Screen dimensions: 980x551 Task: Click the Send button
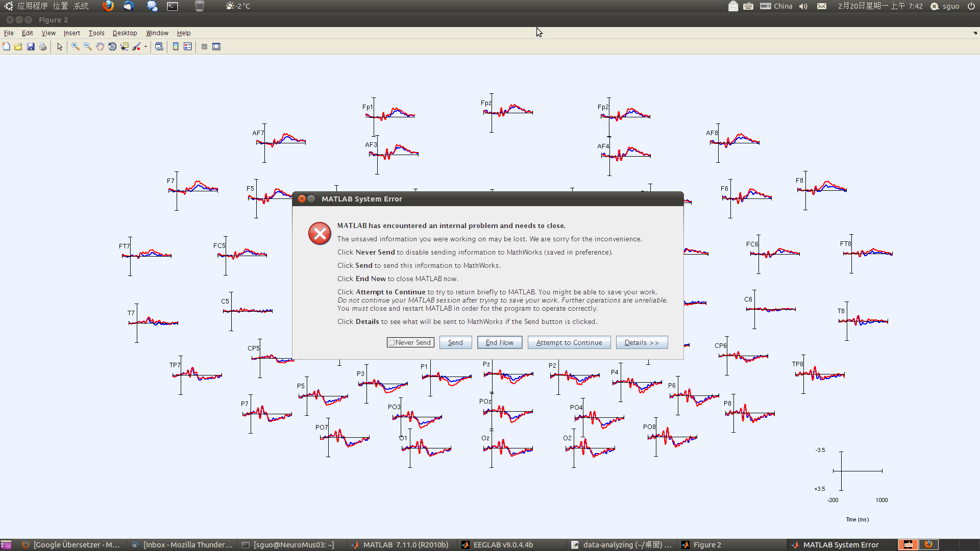pyautogui.click(x=455, y=342)
